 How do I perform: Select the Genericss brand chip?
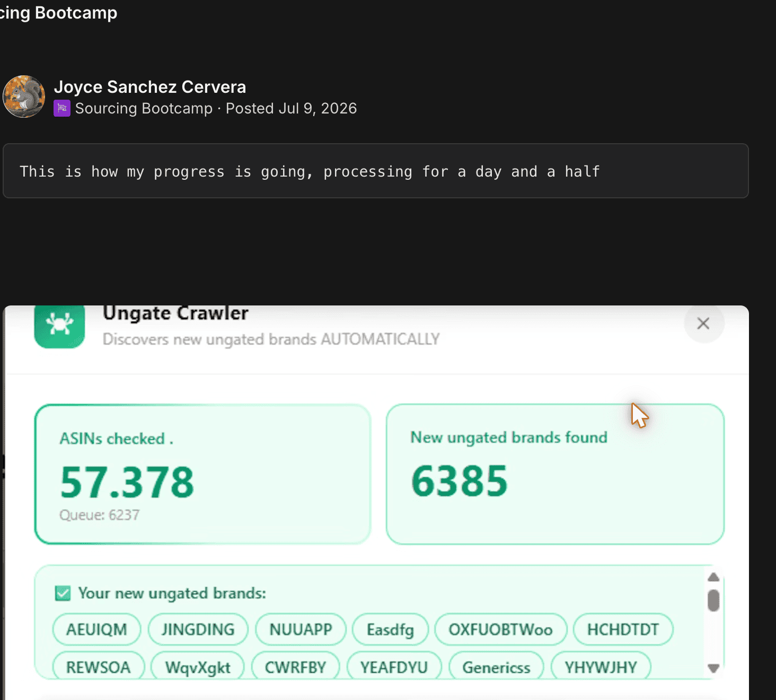497,666
